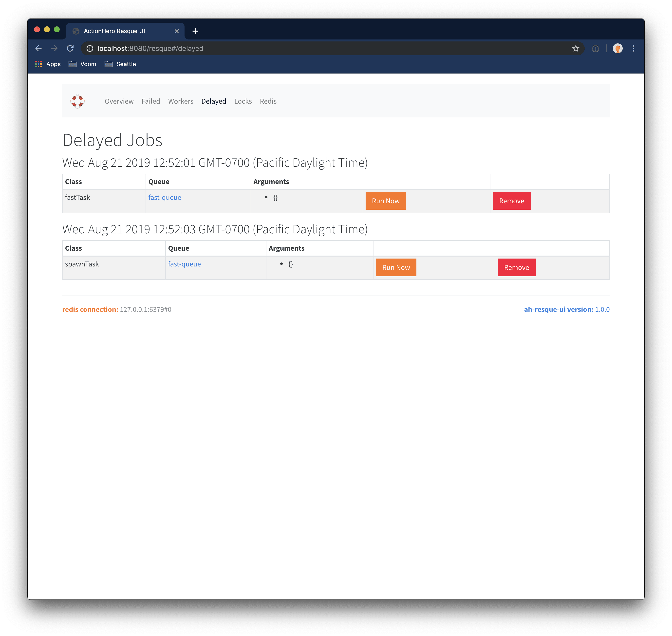Click the fast-queue link for fastTask
This screenshot has width=672, height=636.
point(164,197)
